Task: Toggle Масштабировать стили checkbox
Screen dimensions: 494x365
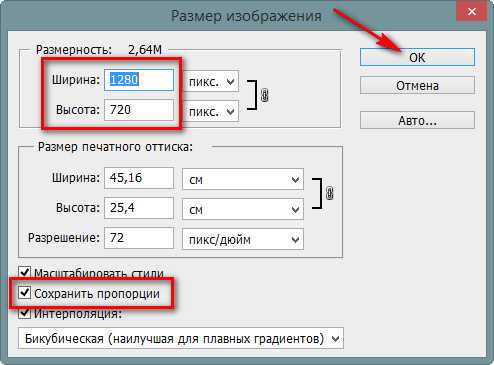Action: click(25, 272)
